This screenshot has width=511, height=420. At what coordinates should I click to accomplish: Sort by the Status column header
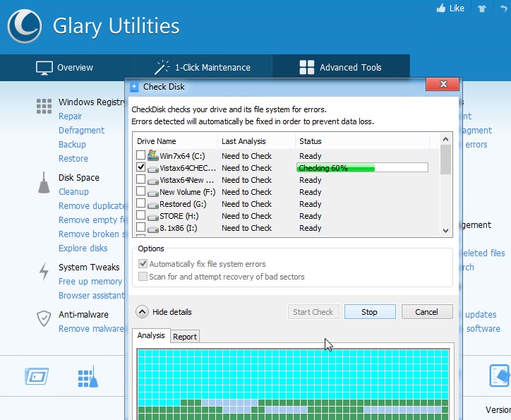[362, 141]
